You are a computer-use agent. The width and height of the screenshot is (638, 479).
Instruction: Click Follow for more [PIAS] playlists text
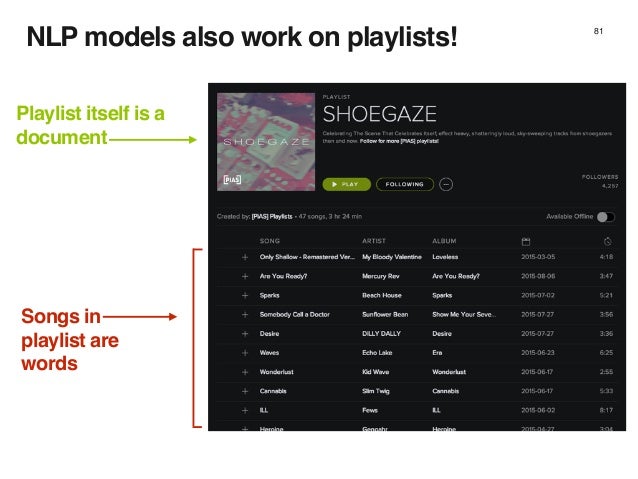tap(399, 141)
